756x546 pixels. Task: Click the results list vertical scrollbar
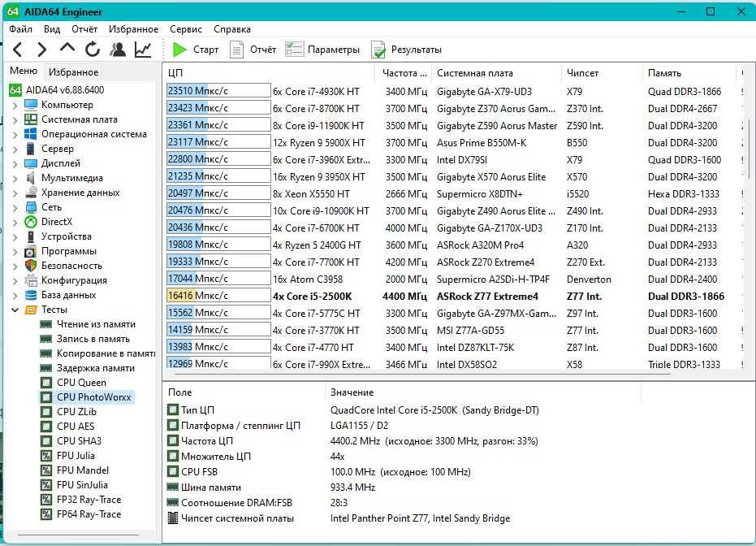(750, 149)
